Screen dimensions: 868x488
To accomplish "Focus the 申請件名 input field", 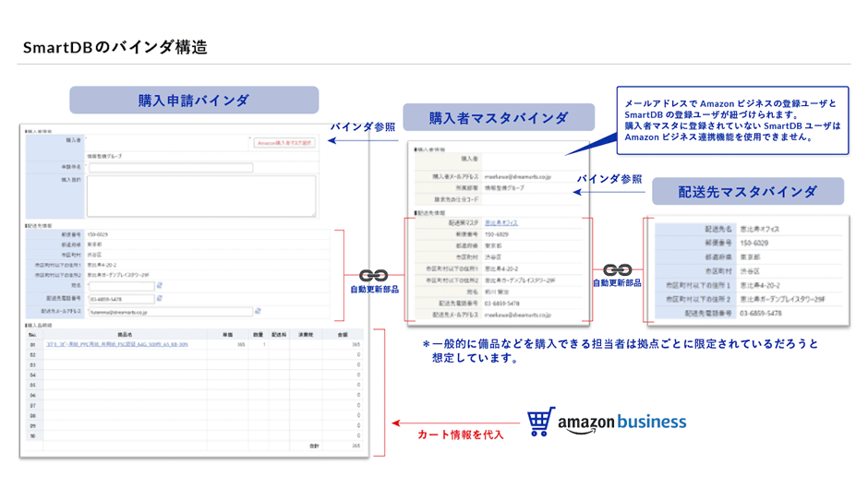I will (171, 167).
